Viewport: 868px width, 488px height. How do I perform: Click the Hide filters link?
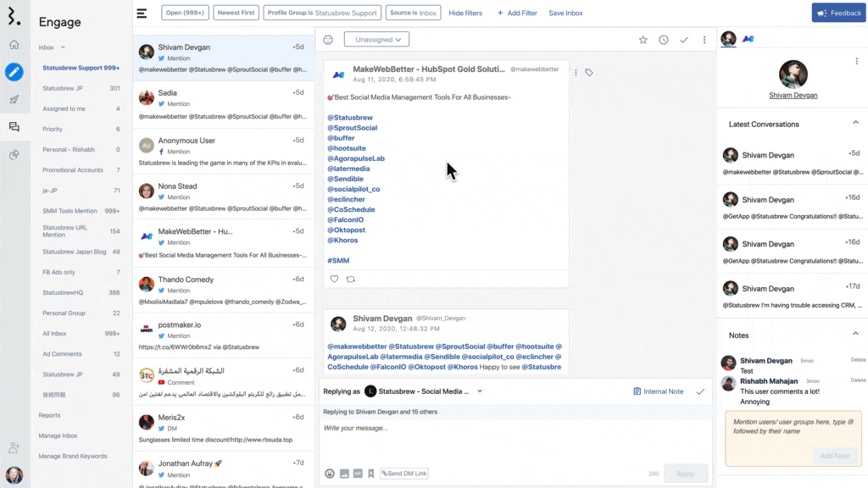465,14
